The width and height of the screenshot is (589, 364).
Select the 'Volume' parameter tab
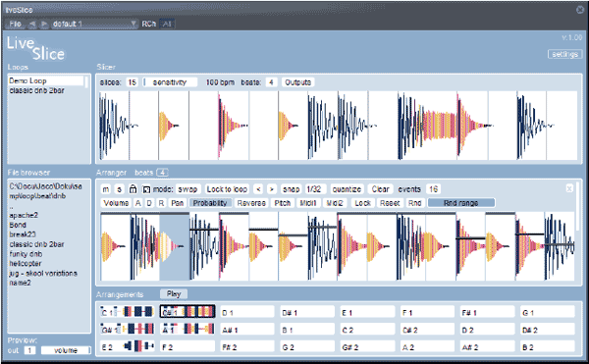tap(116, 203)
